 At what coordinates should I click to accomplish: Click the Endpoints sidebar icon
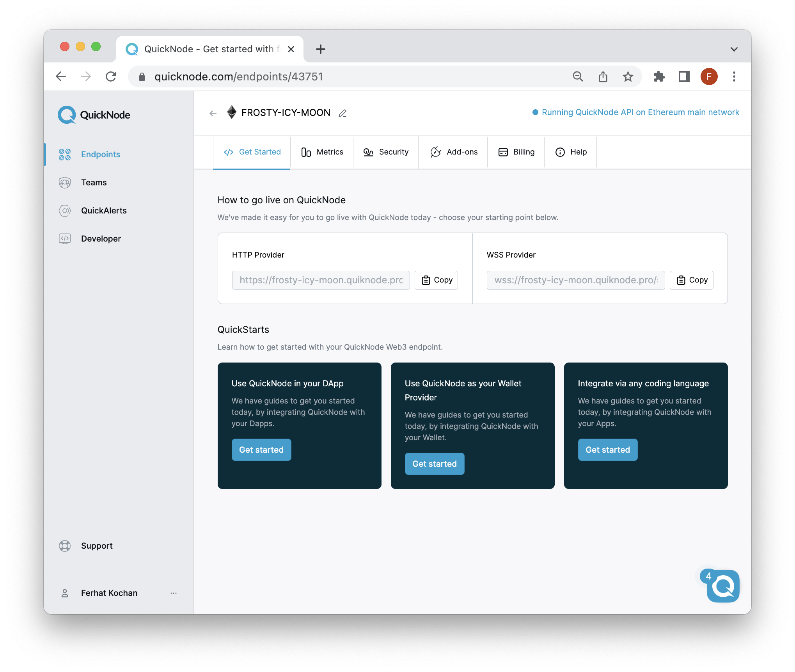point(65,154)
